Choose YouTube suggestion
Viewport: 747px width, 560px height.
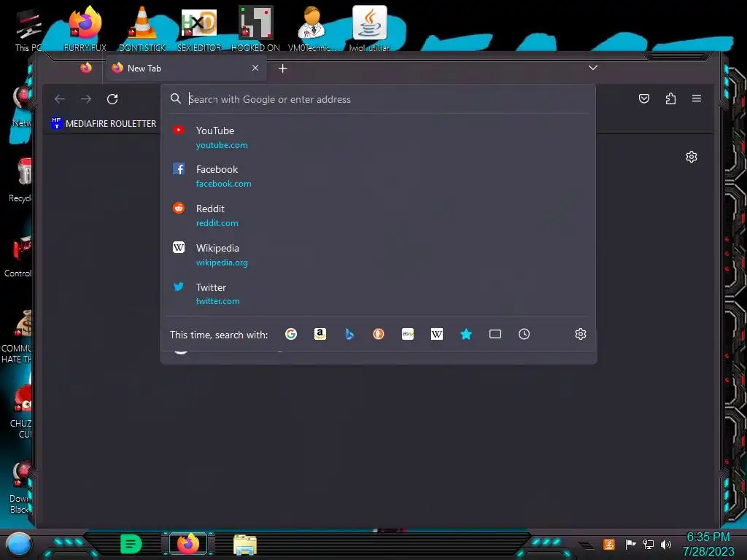coord(379,137)
